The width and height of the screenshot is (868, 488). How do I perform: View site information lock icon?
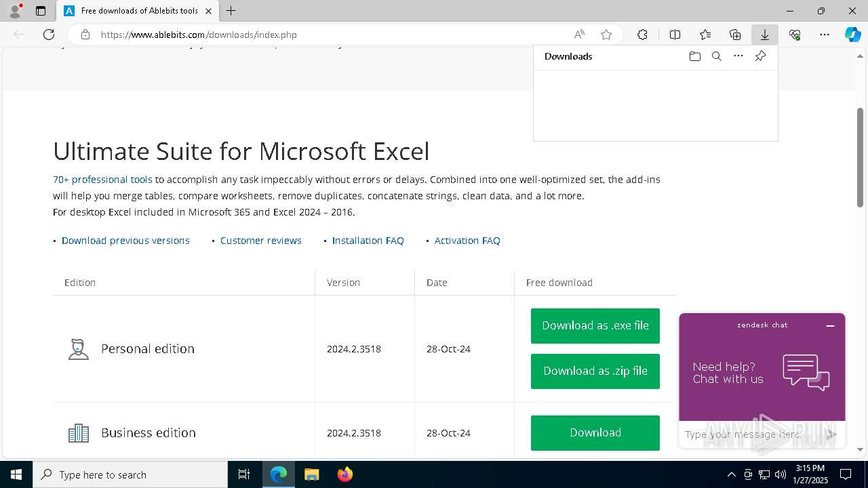click(85, 35)
